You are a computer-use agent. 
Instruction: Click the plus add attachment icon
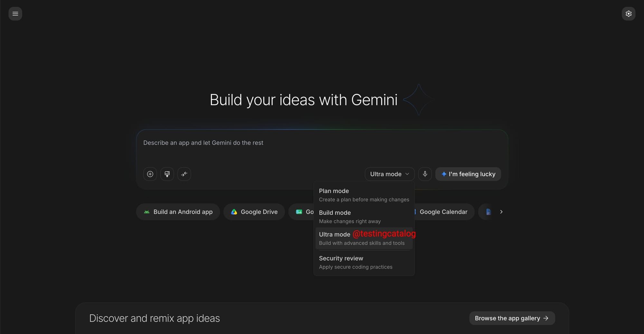[x=150, y=174]
